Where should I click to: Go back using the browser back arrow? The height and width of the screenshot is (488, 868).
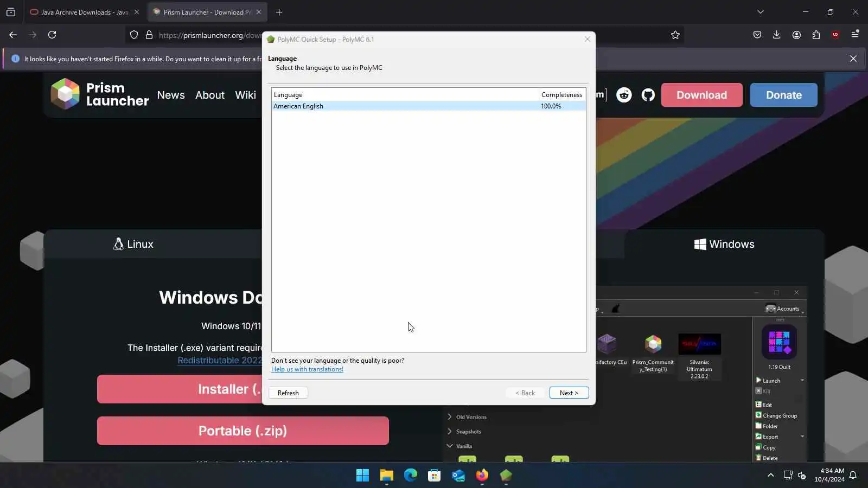(13, 35)
